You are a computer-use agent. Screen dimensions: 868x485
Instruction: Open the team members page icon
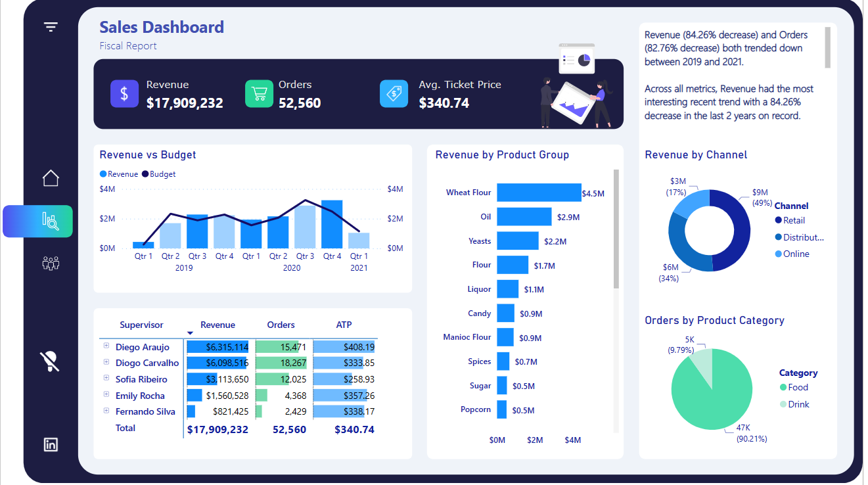tap(51, 264)
